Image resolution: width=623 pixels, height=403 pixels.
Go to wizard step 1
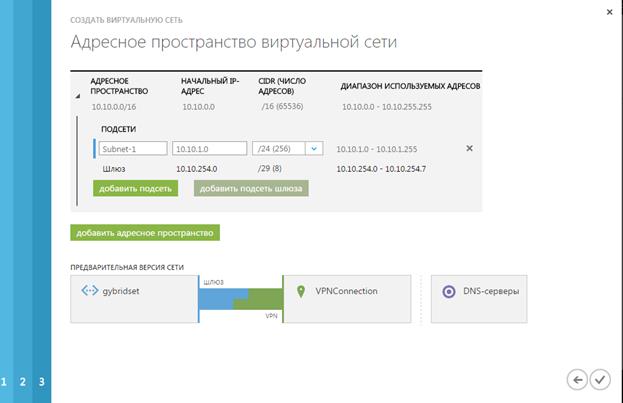[6, 382]
